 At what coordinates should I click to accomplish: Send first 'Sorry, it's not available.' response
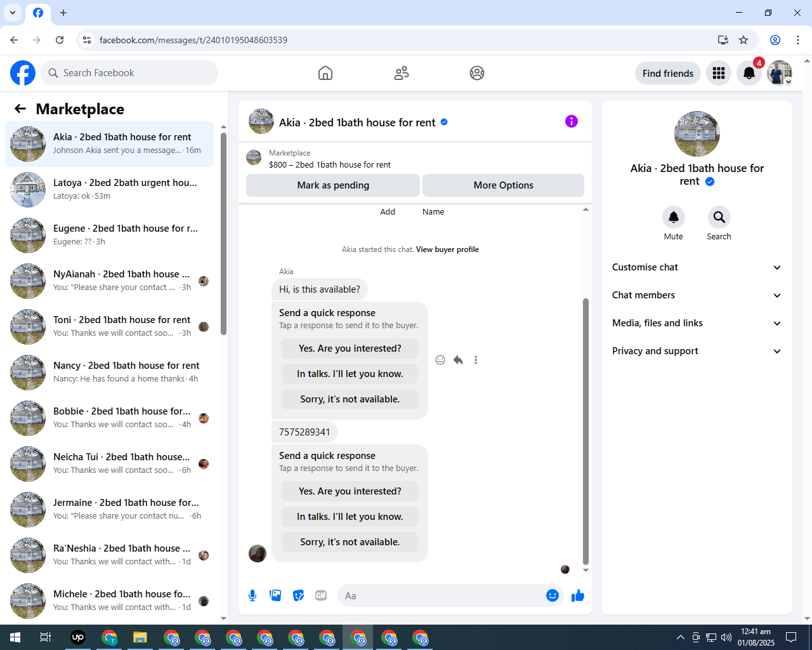350,399
